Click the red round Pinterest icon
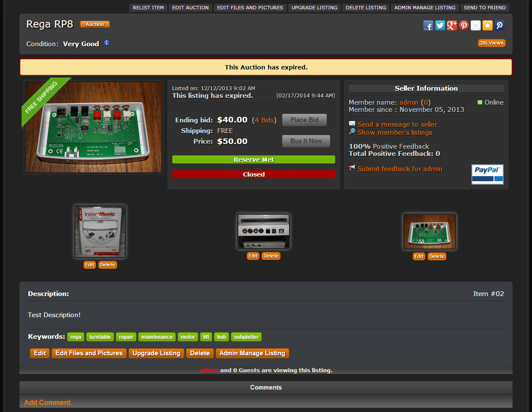Image resolution: width=532 pixels, height=412 pixels. [x=464, y=25]
